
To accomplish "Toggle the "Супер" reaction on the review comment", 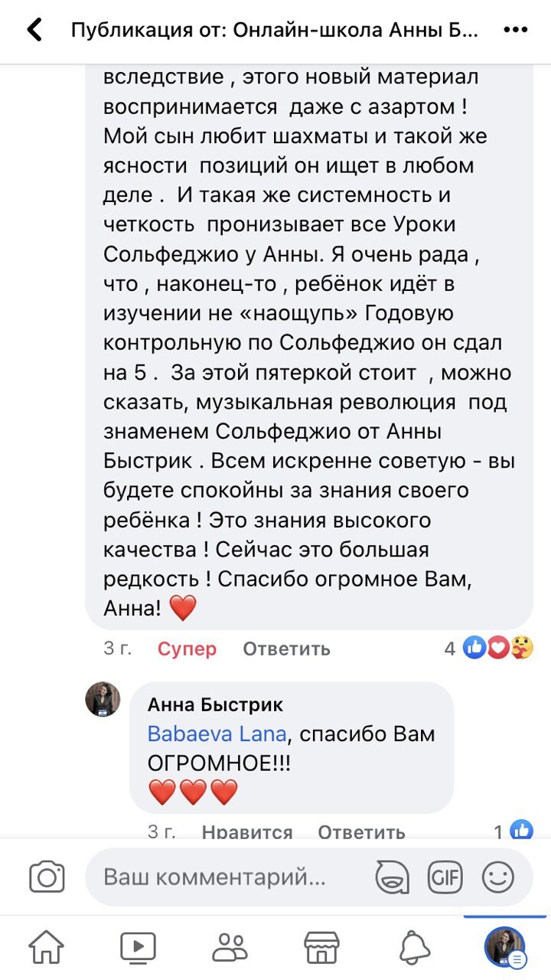I will click(187, 649).
